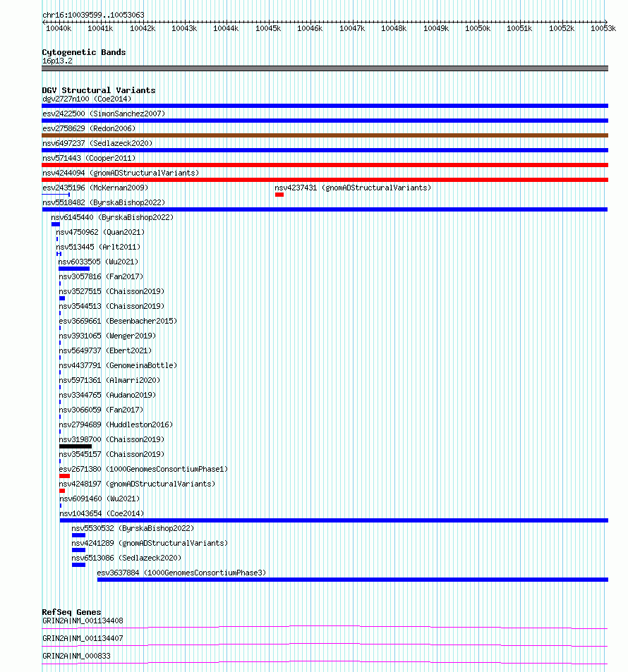Click nsv6145440 (ByrskaBishop2022) label

(112, 217)
